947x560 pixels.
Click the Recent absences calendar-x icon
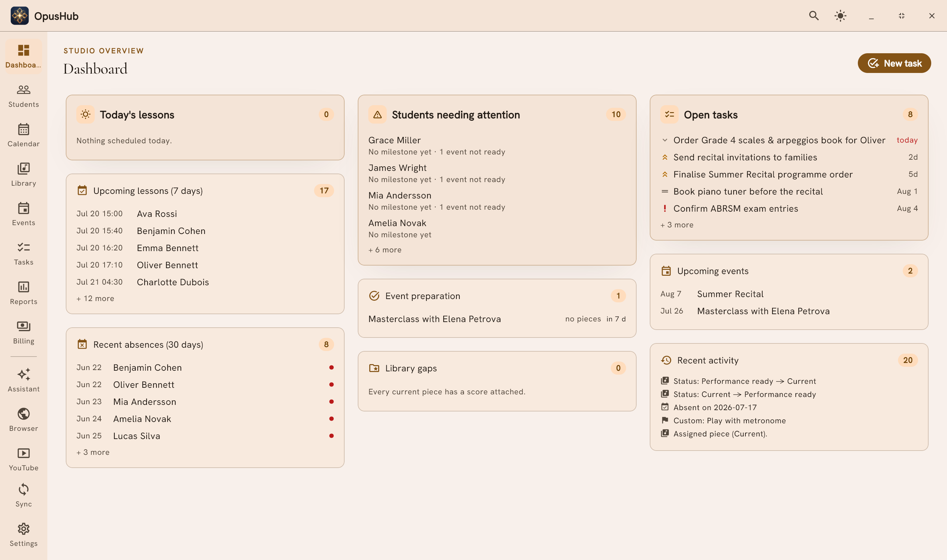82,344
